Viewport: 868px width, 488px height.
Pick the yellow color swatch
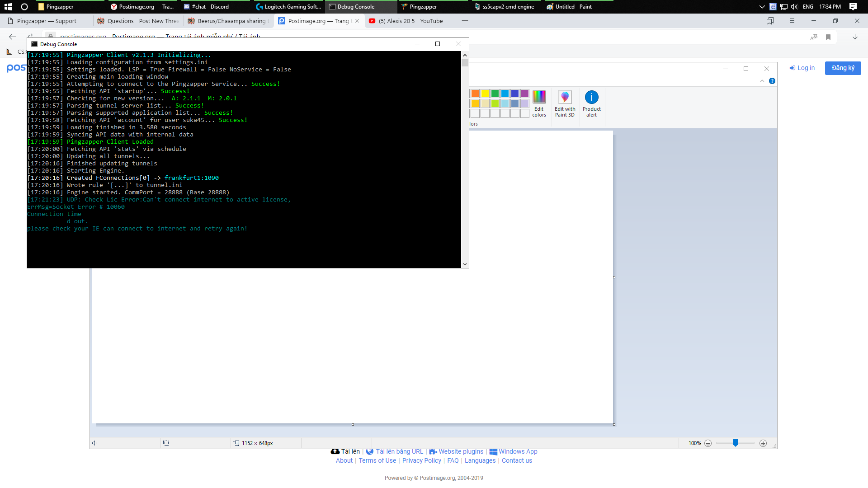[485, 94]
